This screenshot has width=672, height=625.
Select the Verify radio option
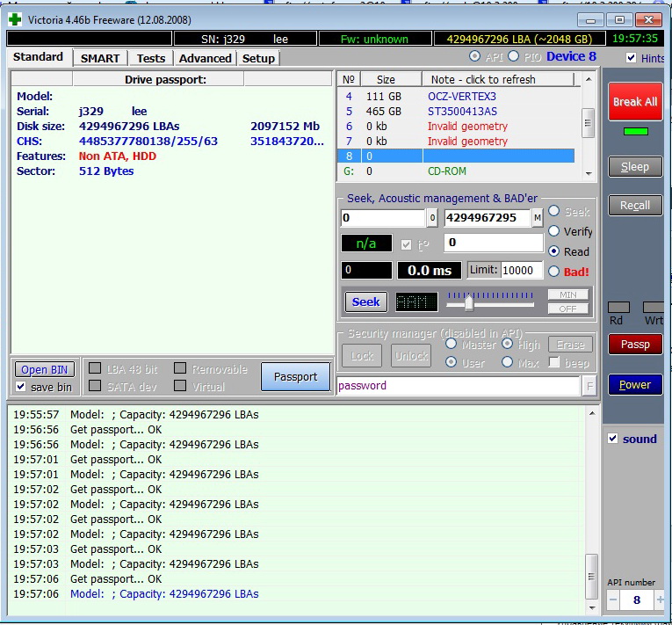pyautogui.click(x=554, y=231)
